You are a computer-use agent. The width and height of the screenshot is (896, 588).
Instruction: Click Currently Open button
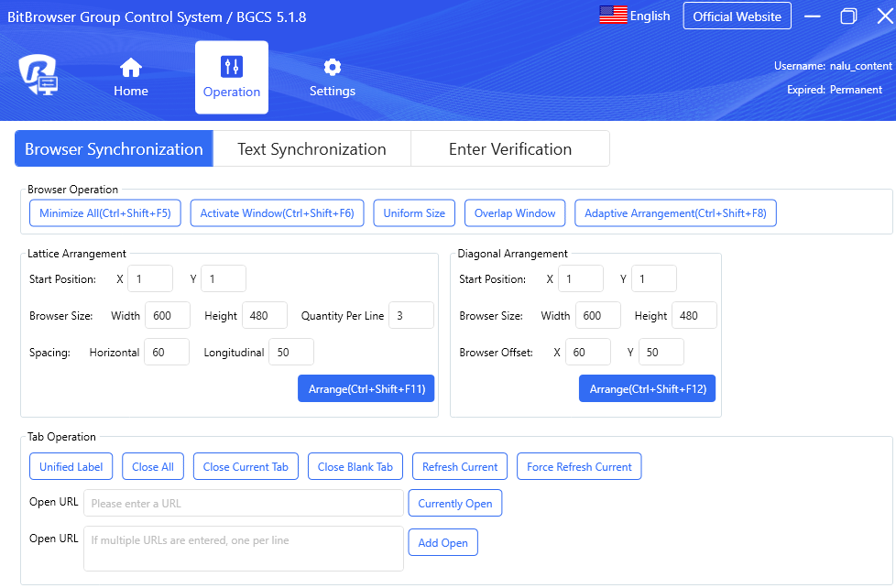tap(454, 503)
